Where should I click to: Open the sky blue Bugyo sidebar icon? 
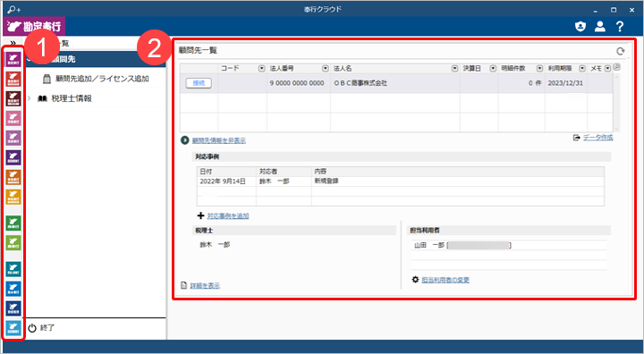click(x=14, y=328)
